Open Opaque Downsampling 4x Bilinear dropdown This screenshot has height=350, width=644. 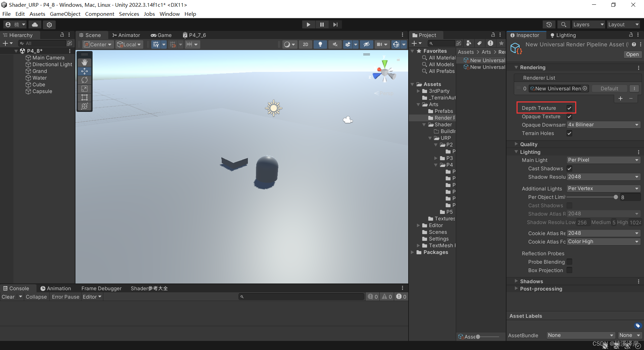coord(603,125)
